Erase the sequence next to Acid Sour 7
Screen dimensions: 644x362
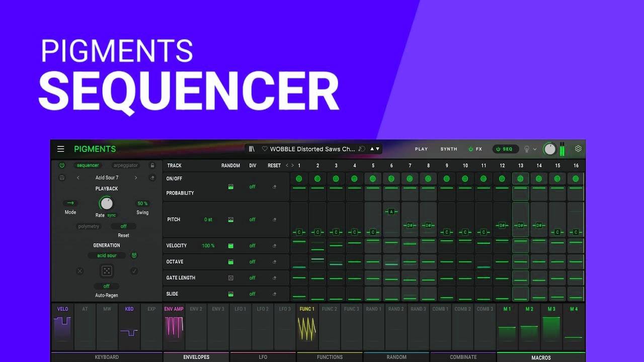(x=152, y=177)
